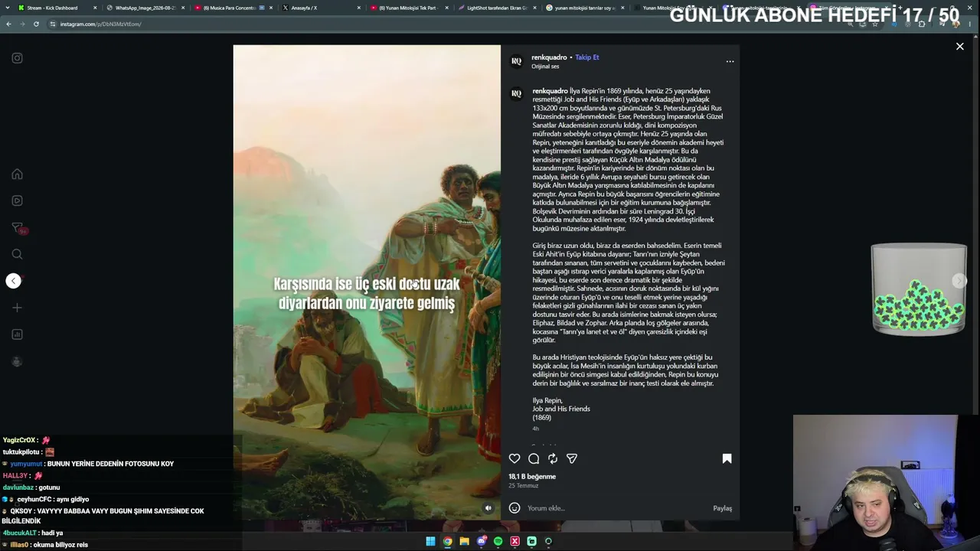Like the post with the heart icon
The image size is (980, 551).
(x=514, y=458)
